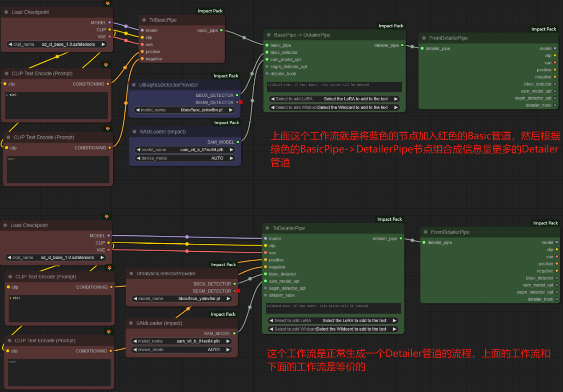Open Select to add Wildcard in BasicPipe -> DetailerPipe
Screen dimensions: 563x392
coord(334,107)
